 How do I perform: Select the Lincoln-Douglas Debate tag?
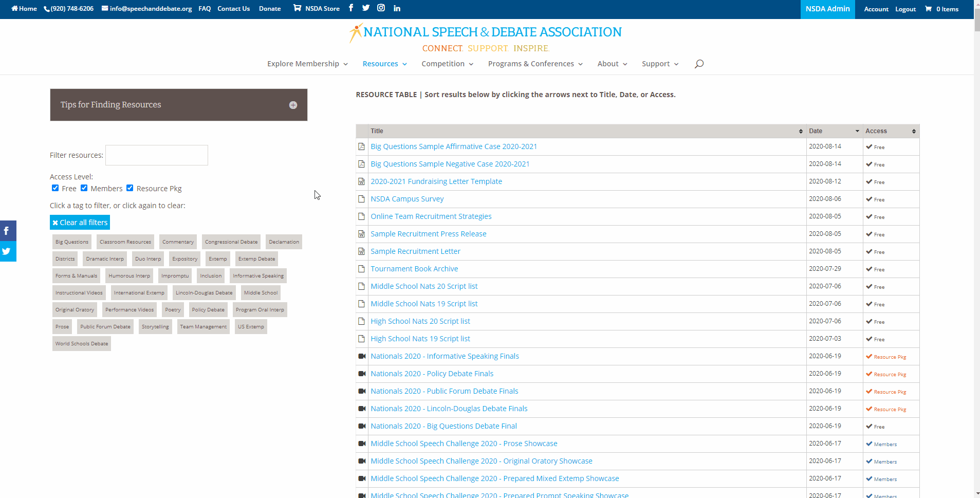click(x=204, y=293)
